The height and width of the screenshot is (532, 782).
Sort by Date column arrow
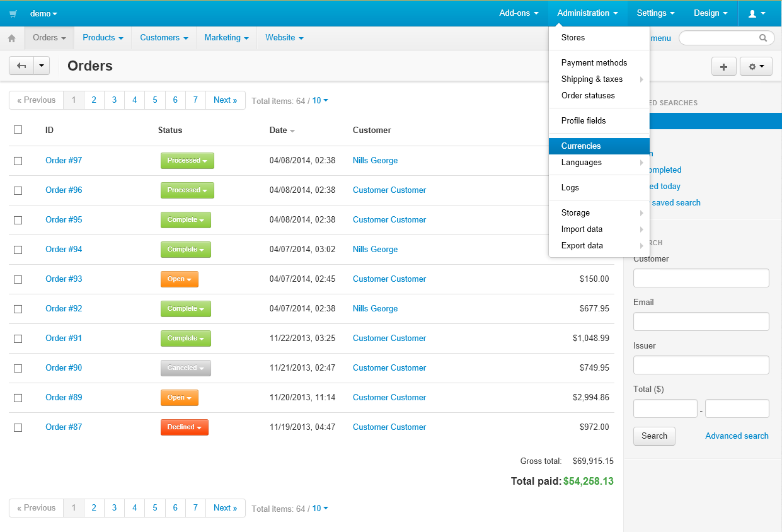point(292,131)
